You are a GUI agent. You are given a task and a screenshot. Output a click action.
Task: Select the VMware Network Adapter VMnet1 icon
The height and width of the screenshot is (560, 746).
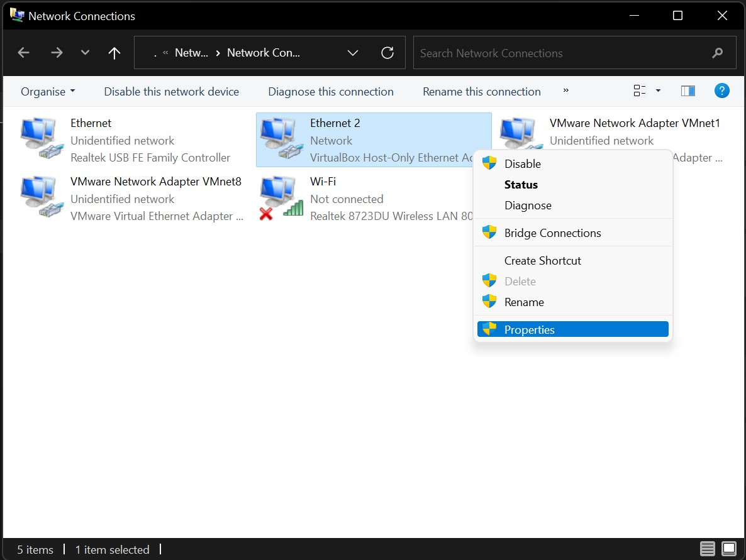(521, 134)
